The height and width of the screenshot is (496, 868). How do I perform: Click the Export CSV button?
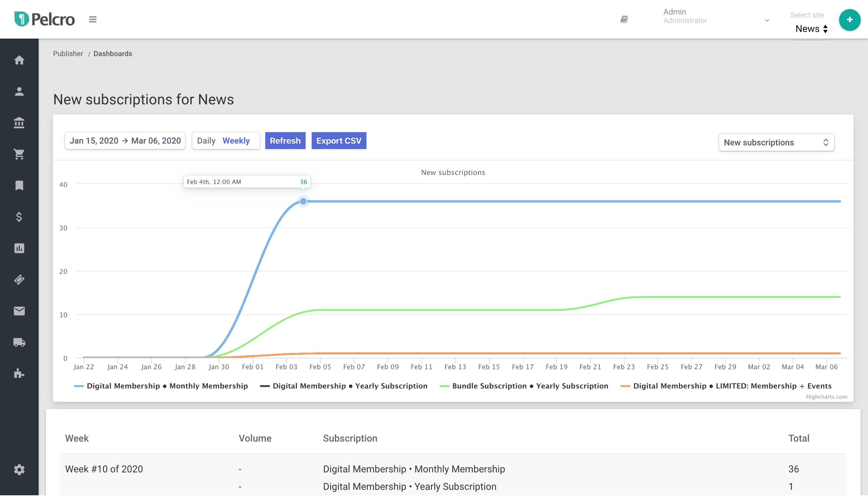click(338, 141)
